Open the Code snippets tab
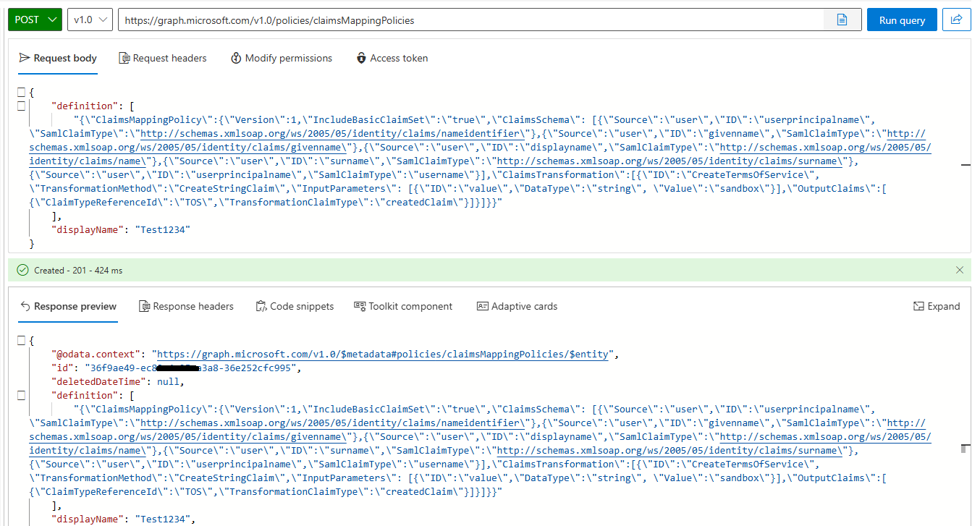This screenshot has height=526, width=980. [x=295, y=306]
